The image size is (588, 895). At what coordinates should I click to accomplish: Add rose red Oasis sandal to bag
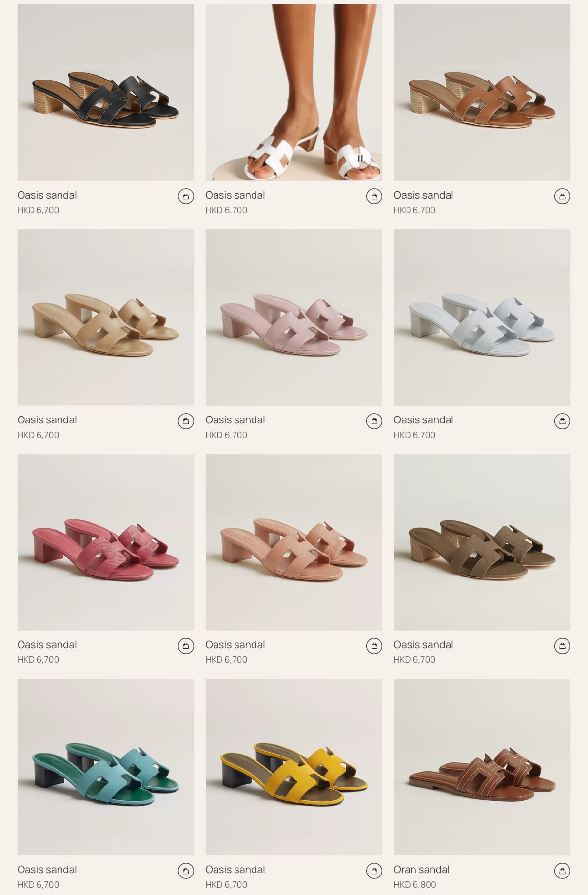coord(186,646)
